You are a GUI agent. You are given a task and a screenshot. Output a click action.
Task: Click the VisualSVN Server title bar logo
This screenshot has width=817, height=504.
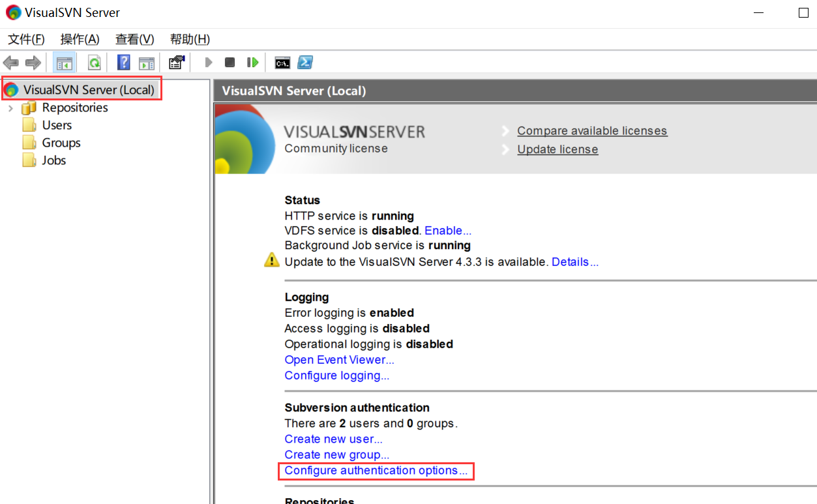click(x=13, y=12)
